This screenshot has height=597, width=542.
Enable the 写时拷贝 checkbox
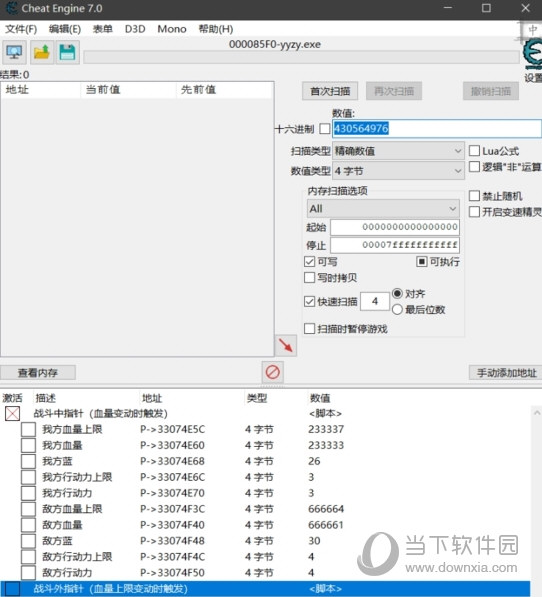[x=309, y=278]
